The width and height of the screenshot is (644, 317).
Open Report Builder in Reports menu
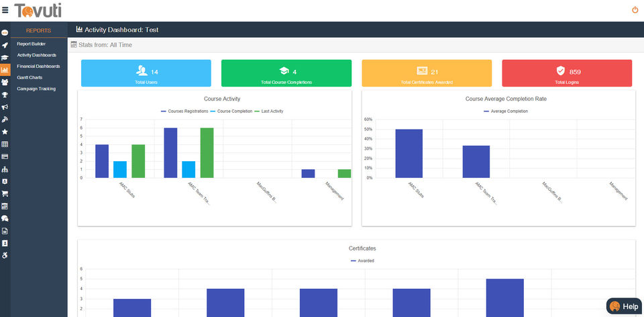tap(32, 44)
